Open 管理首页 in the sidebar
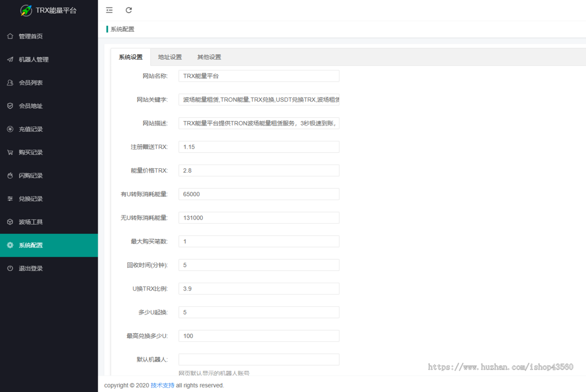Image resolution: width=586 pixels, height=392 pixels. pos(49,36)
